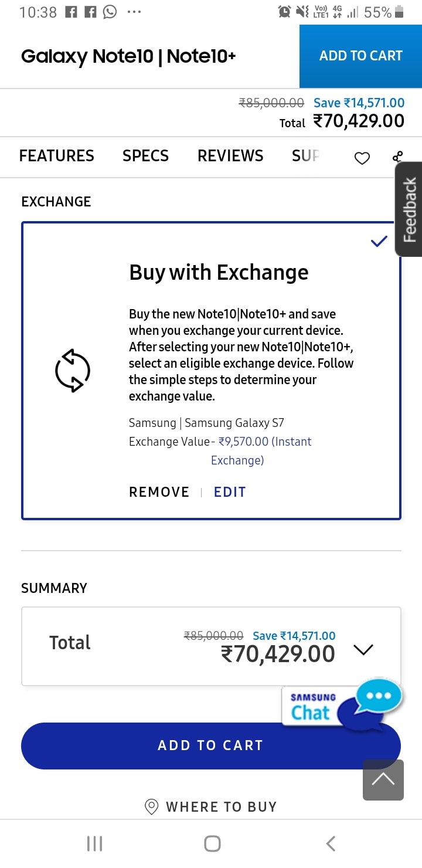The height and width of the screenshot is (868, 422).
Task: Tap the share icon
Action: point(398,157)
